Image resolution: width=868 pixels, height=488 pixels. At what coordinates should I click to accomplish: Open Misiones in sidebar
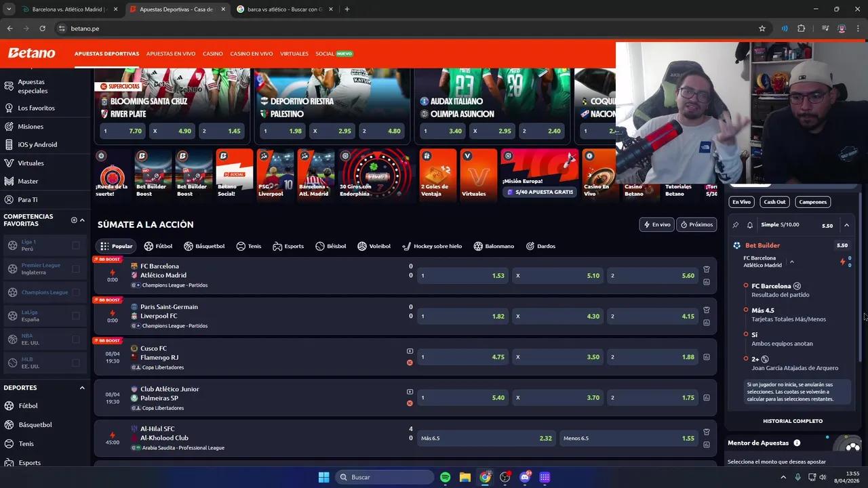click(x=31, y=127)
